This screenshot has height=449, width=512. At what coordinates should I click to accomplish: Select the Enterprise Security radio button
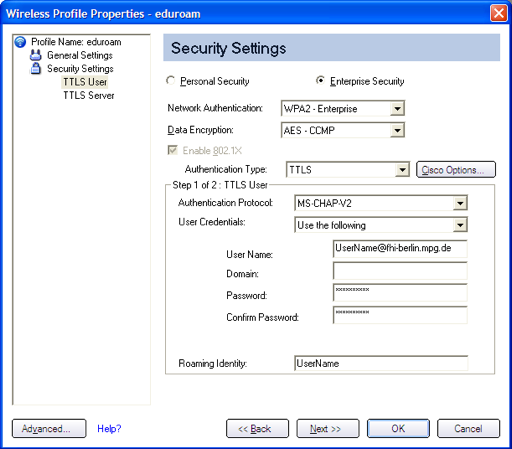click(x=320, y=81)
